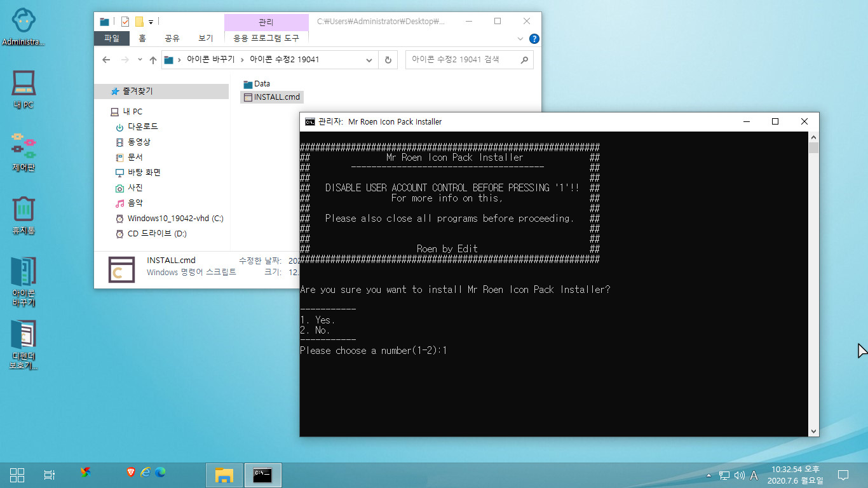Click Properties icon in Explorer quick access toolbar

coord(125,22)
